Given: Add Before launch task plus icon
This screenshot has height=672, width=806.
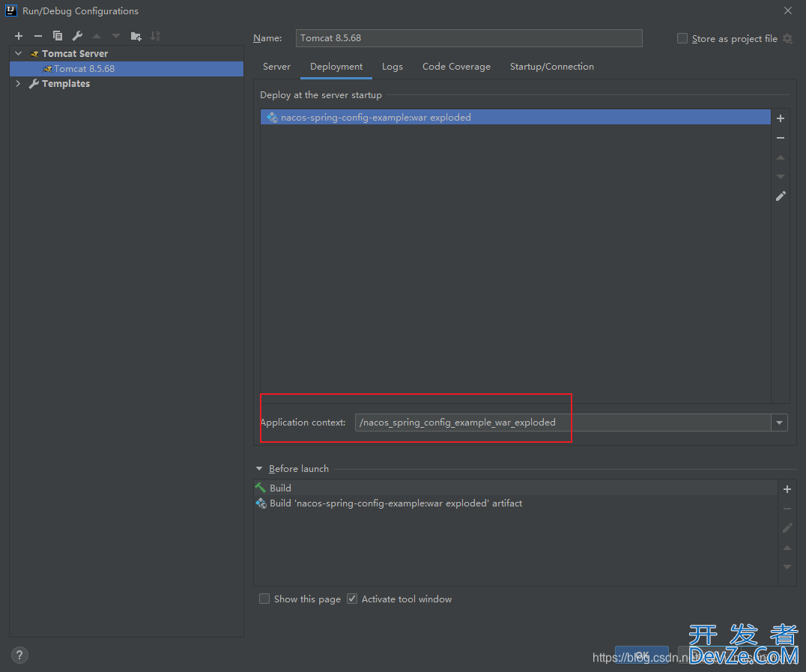Looking at the screenshot, I should coord(787,489).
